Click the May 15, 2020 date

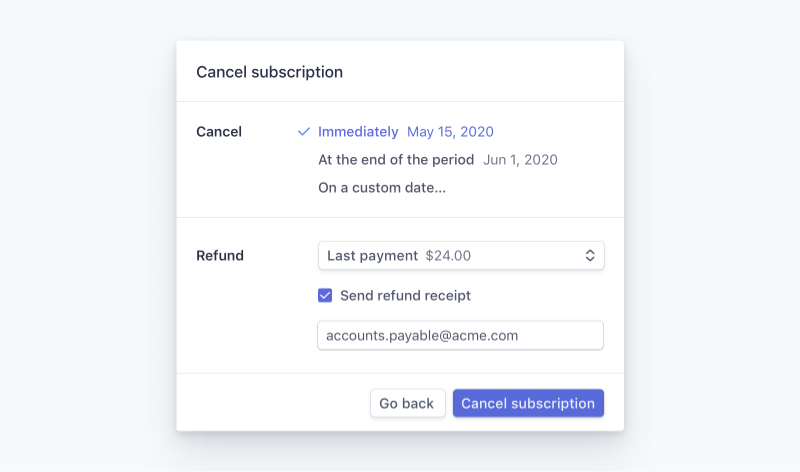pos(450,132)
